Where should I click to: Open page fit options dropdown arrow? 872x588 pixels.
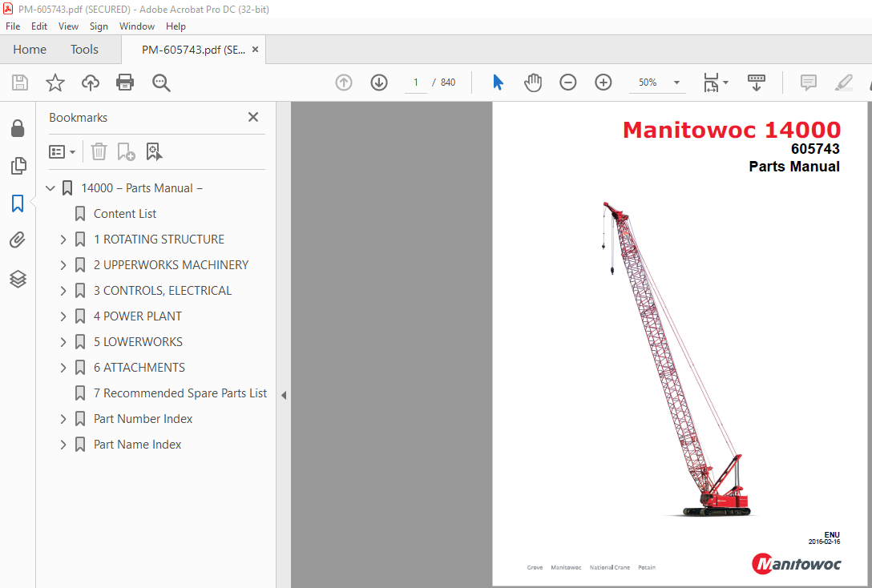point(726,83)
